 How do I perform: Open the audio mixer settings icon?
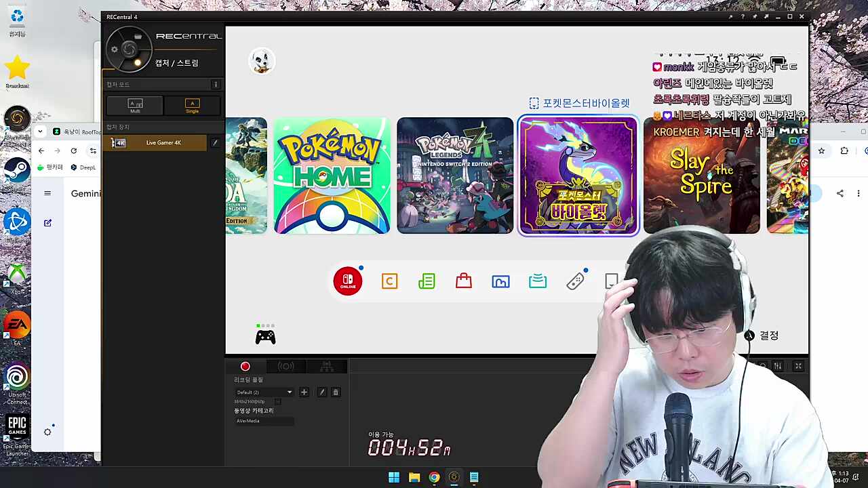pos(778,366)
